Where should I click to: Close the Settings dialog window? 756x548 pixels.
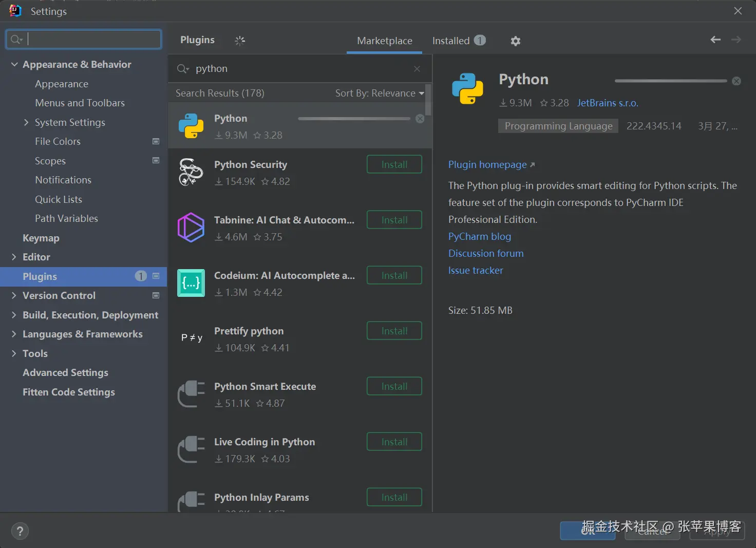pyautogui.click(x=738, y=11)
